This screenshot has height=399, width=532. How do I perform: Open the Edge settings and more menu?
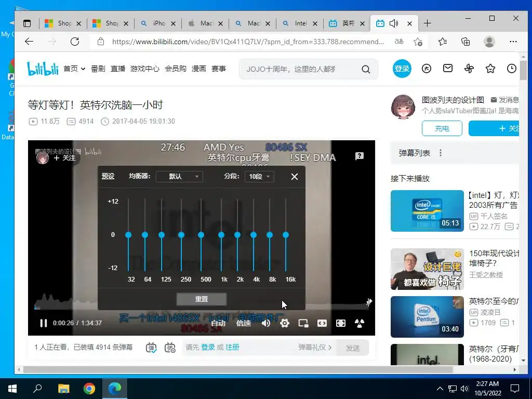(x=513, y=42)
